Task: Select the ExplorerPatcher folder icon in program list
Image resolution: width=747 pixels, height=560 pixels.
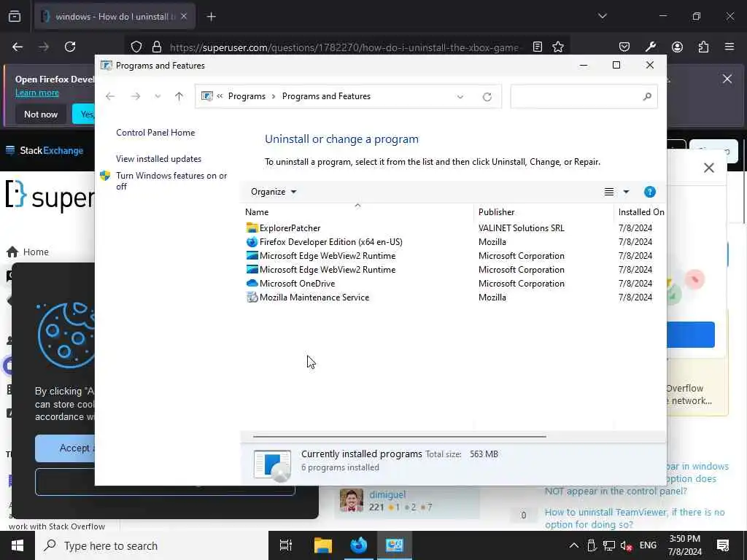Action: (252, 227)
